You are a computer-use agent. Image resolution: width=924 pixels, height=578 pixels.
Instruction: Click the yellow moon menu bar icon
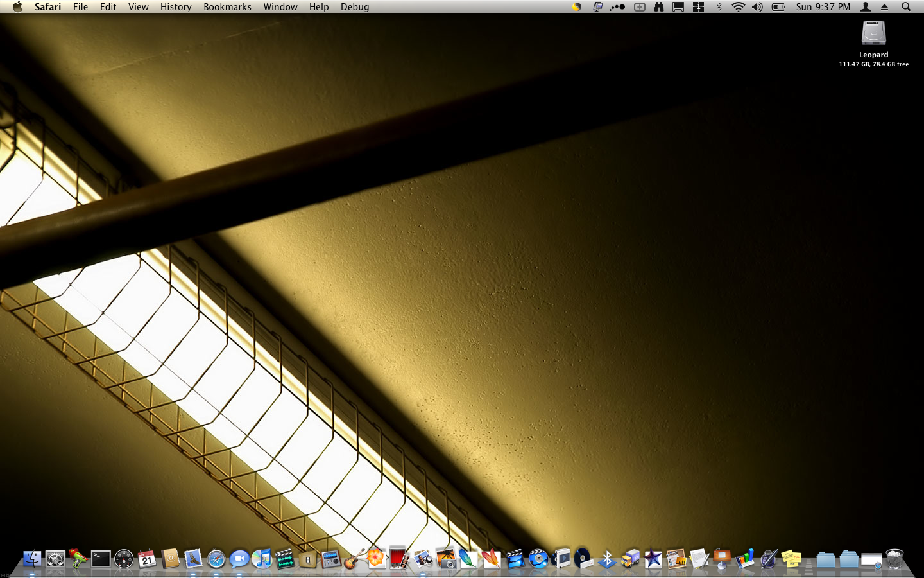(577, 7)
